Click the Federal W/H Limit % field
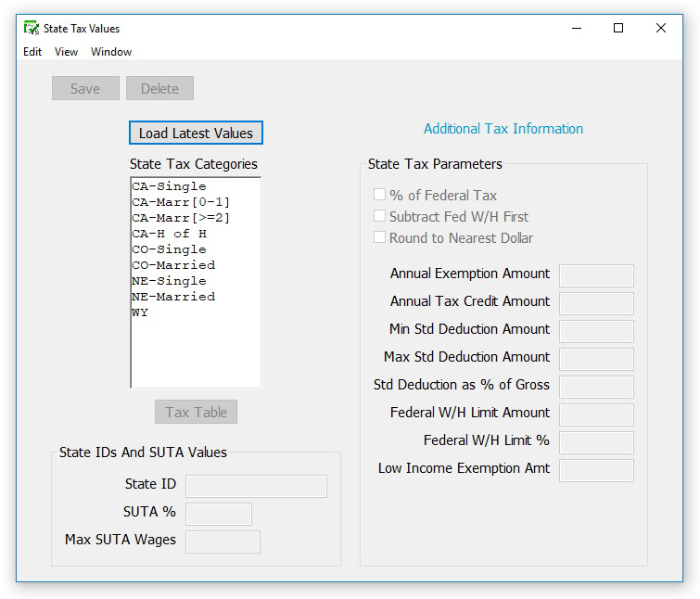This screenshot has width=700, height=599. 596,442
